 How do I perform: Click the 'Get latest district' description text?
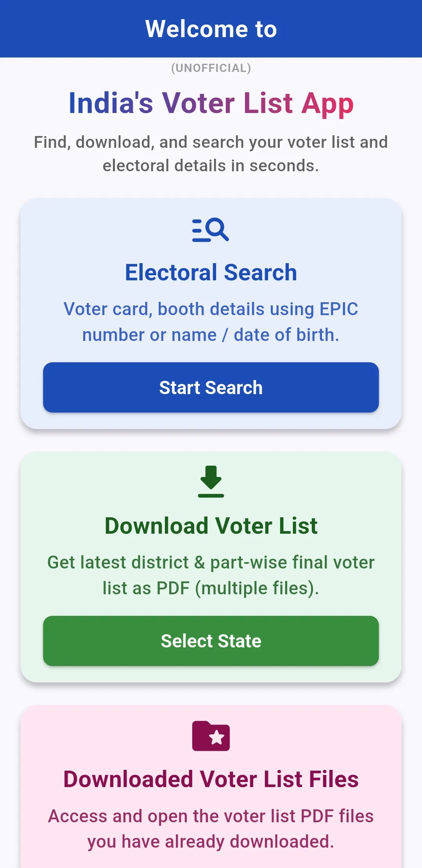click(211, 575)
